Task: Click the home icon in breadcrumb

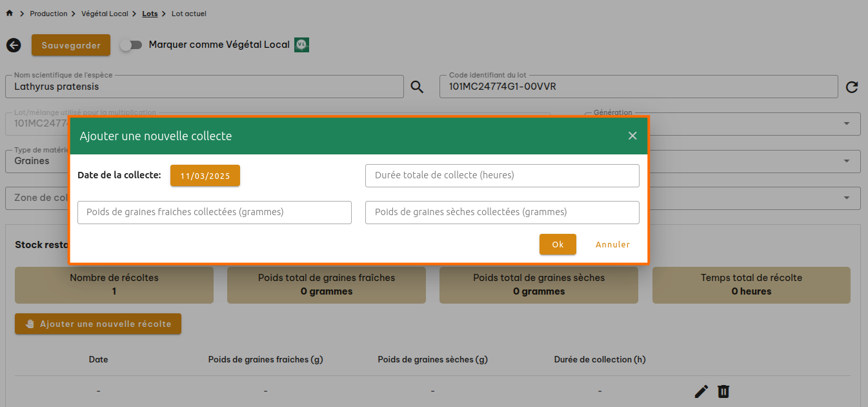Action: pyautogui.click(x=9, y=14)
